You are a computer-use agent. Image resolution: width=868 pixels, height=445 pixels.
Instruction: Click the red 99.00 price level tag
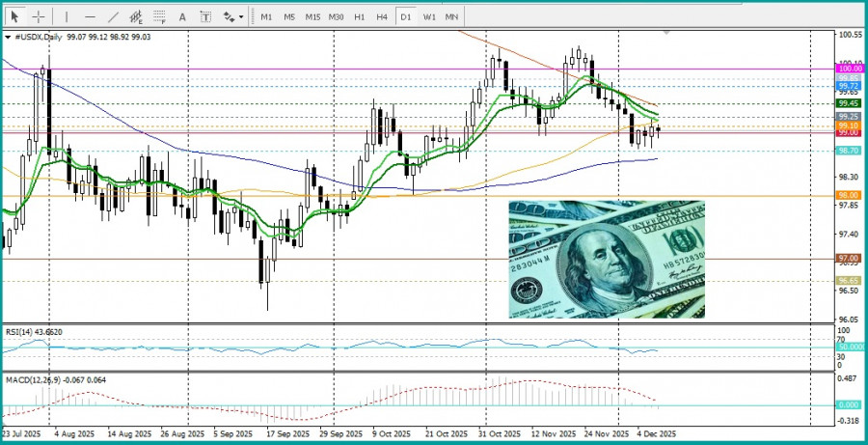tap(851, 133)
